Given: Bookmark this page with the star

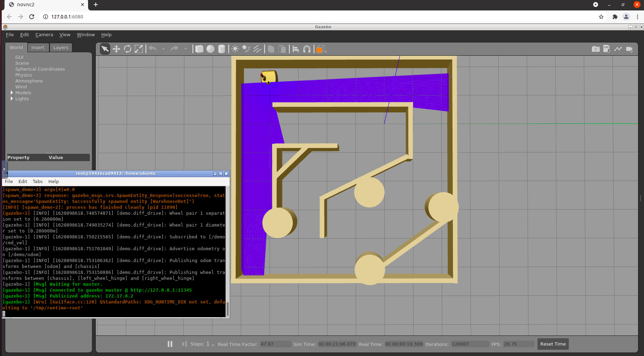Looking at the screenshot, I should [601, 17].
